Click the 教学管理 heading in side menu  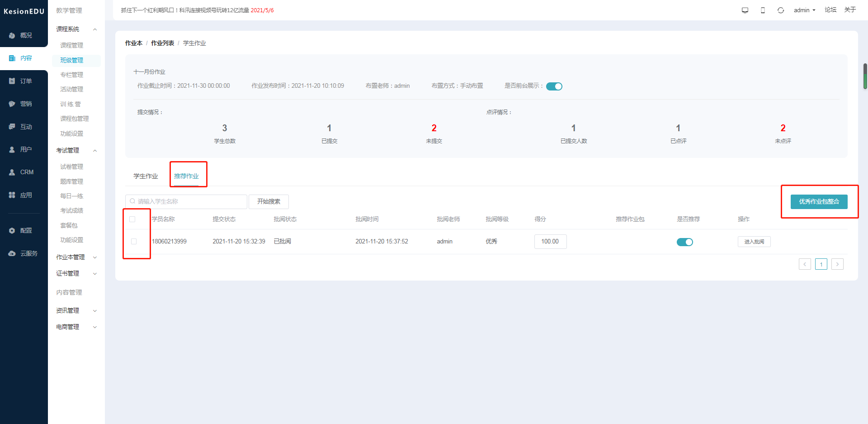[69, 10]
